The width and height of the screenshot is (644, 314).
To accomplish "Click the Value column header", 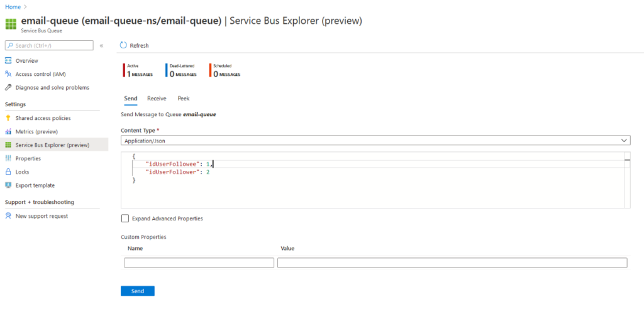I will point(287,249).
